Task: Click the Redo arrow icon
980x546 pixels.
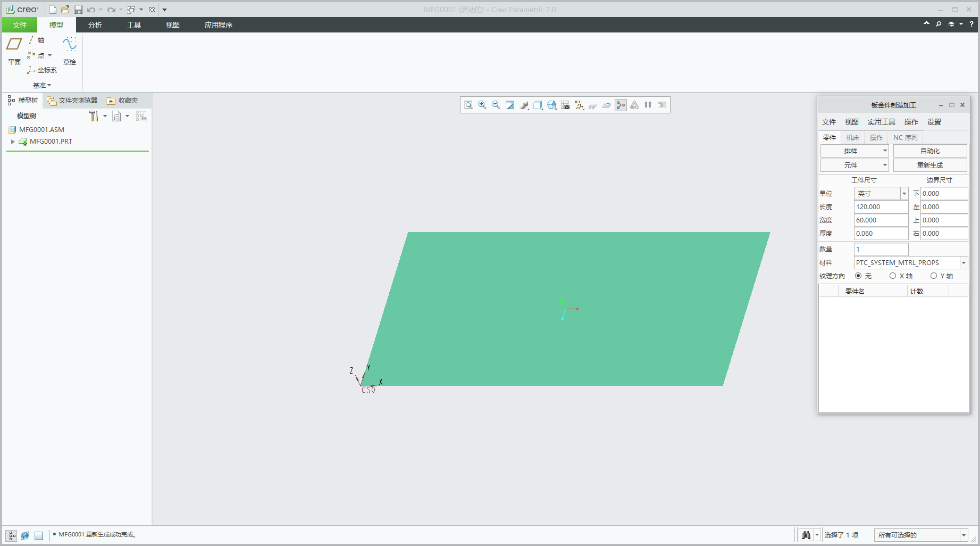Action: [111, 10]
